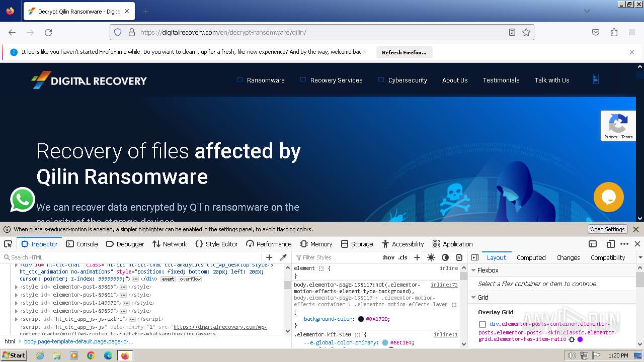Click the Refresh Firefox button
The image size is (644, 362).
click(404, 52)
